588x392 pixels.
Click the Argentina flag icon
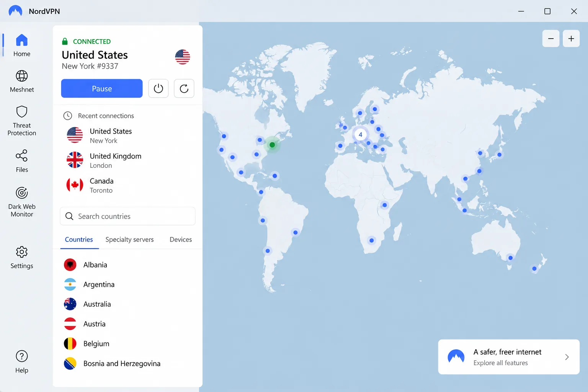(70, 284)
